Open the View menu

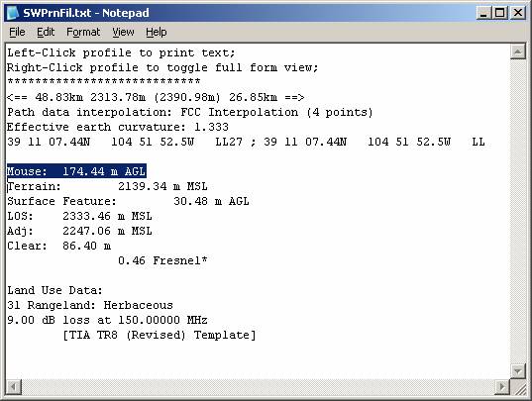pyautogui.click(x=123, y=32)
